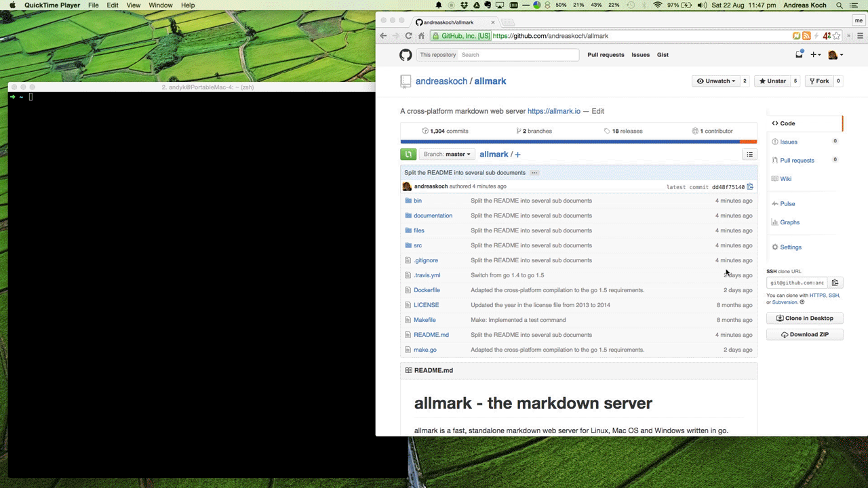Click the browser home icon
This screenshot has height=488, width=868.
point(421,36)
